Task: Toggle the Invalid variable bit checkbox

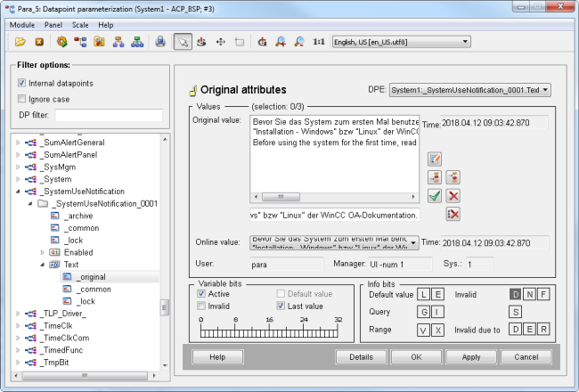Action: point(200,306)
